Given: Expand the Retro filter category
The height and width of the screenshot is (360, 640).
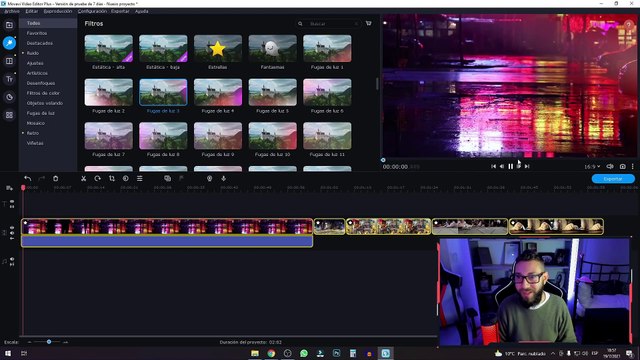Looking at the screenshot, I should coord(23,133).
